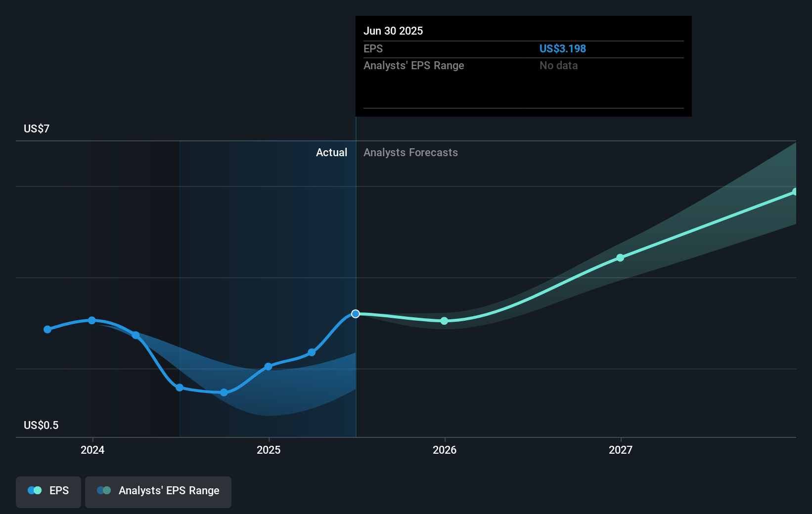Toggle the Analysts' EPS Range visibility
The height and width of the screenshot is (514, 812).
158,491
